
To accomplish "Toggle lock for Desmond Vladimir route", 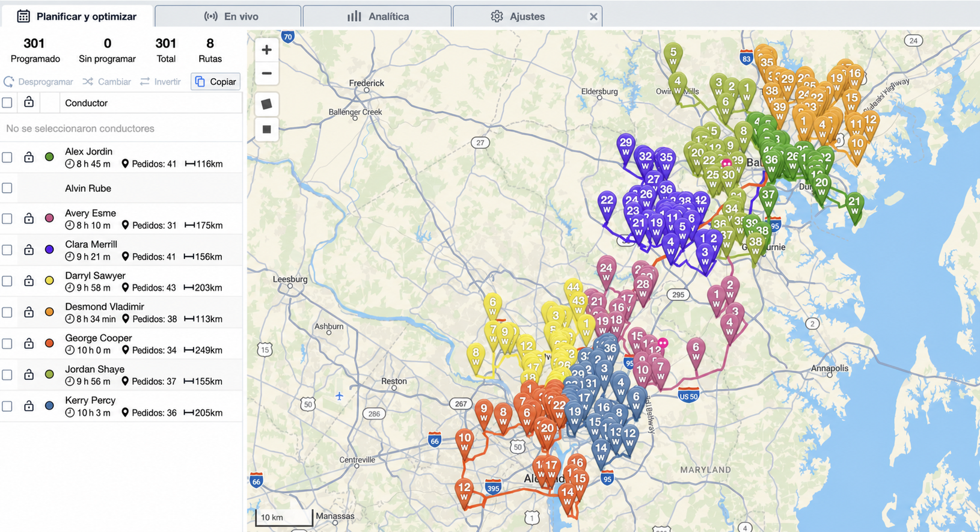I will click(29, 312).
